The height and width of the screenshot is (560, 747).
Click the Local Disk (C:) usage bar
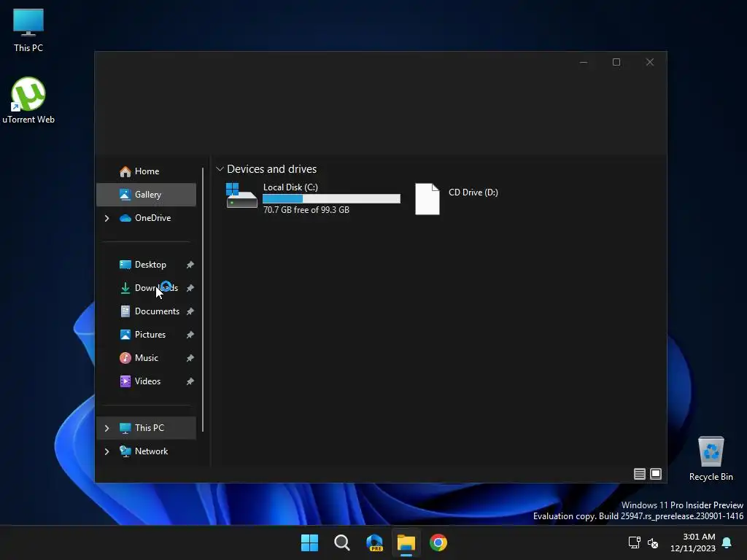tap(331, 198)
